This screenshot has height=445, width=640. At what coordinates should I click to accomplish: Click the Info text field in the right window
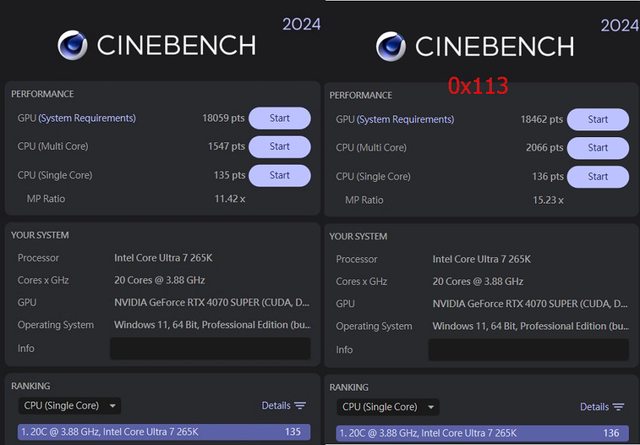[528, 350]
